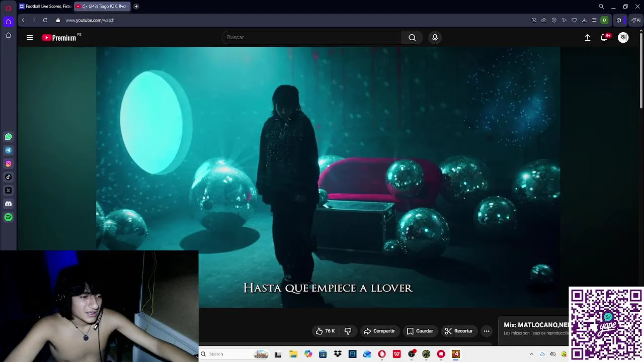Open WPS Office from the taskbar

click(397, 354)
